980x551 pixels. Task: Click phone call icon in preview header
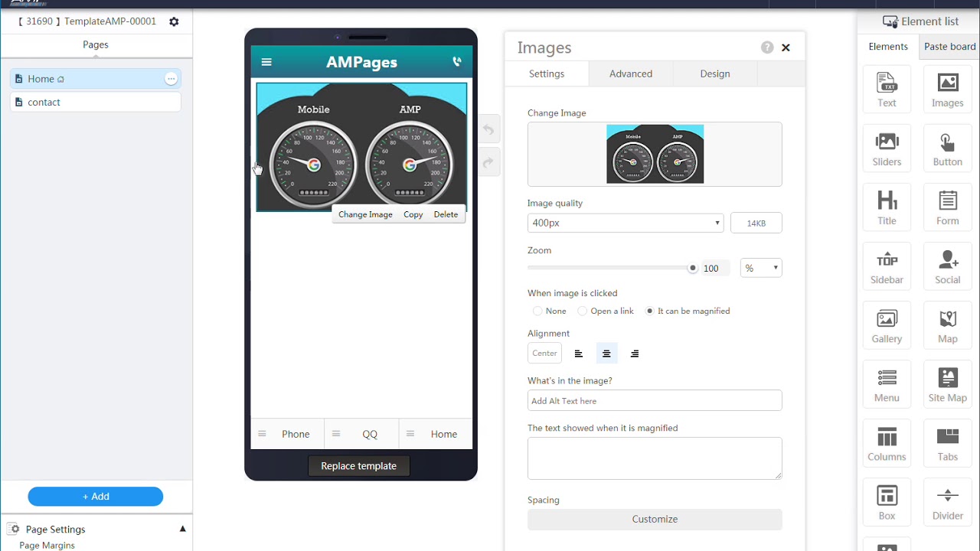pos(457,62)
